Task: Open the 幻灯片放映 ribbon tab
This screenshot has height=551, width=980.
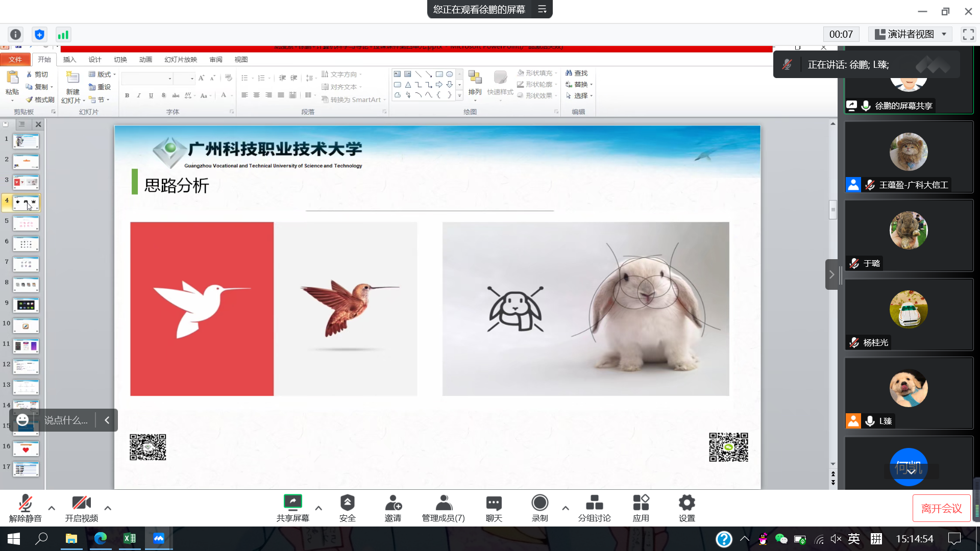Action: tap(181, 60)
